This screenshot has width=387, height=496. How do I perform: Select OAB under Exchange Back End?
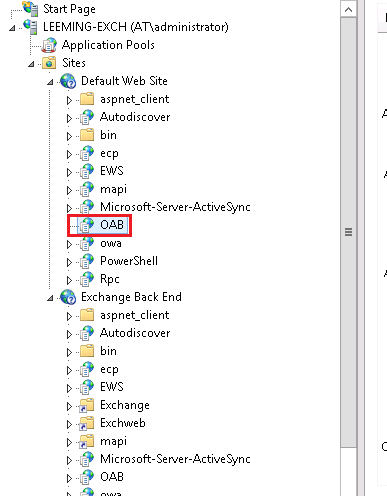coord(112,477)
